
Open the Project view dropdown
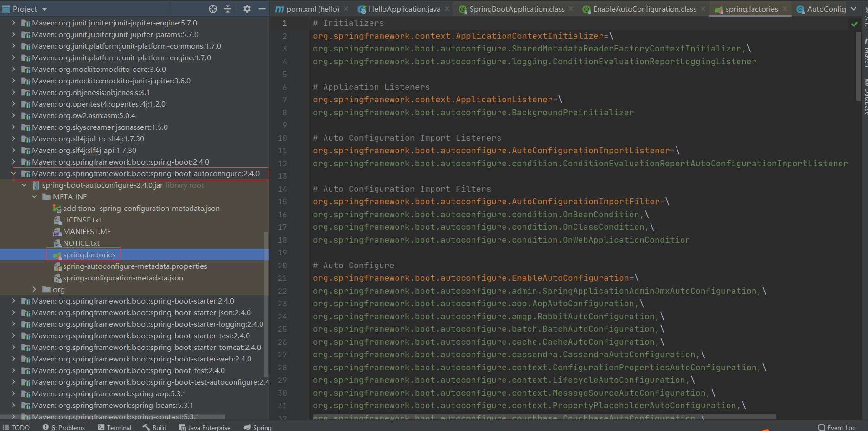coord(45,9)
